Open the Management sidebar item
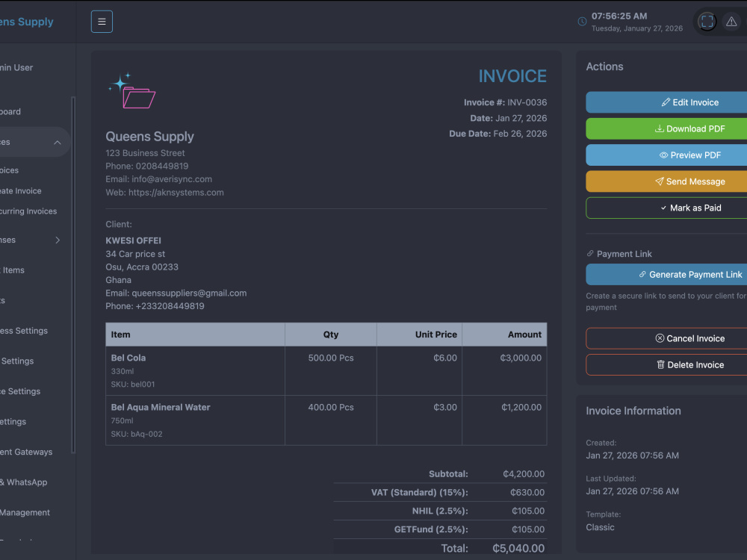The width and height of the screenshot is (747, 560). (x=25, y=513)
